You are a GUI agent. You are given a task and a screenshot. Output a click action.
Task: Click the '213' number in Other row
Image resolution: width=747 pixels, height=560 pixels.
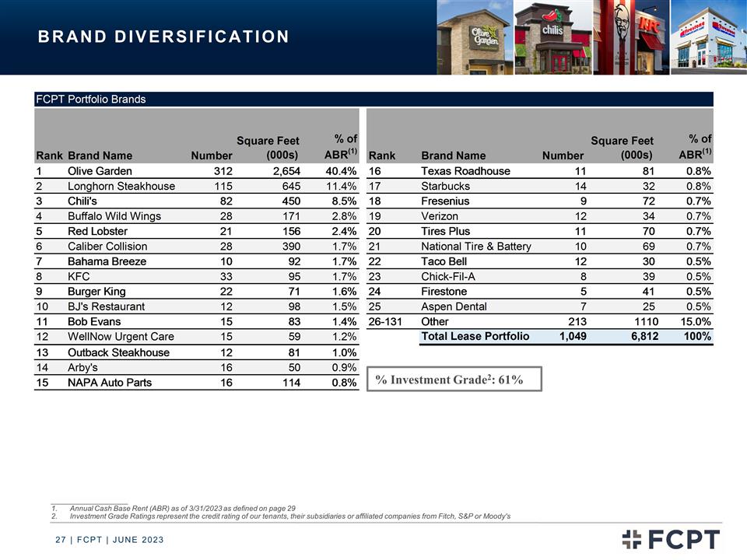click(x=577, y=322)
